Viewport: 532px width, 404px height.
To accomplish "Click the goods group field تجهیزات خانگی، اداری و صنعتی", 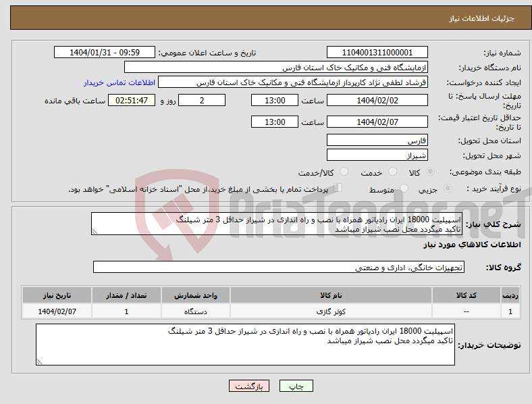I will [x=279, y=267].
